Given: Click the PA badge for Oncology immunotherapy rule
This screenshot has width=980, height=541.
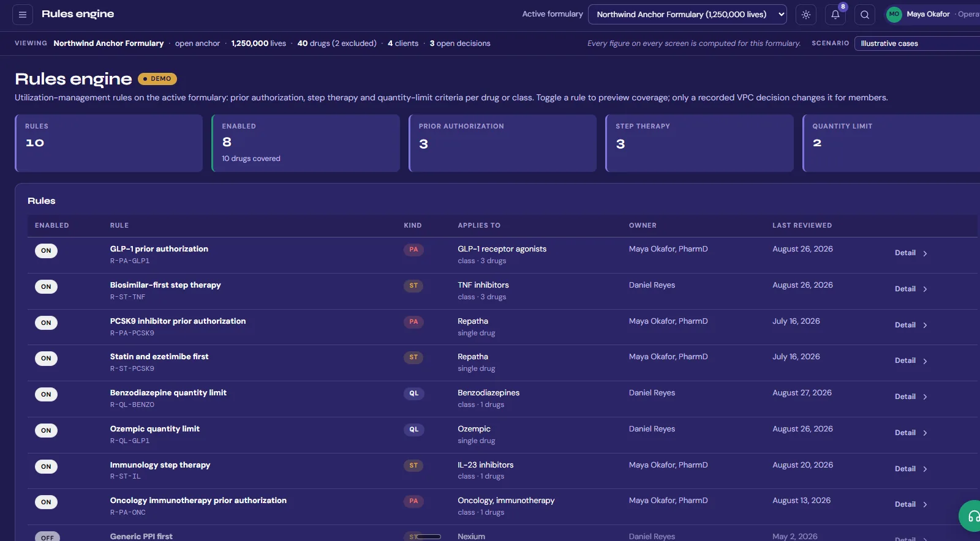Looking at the screenshot, I should [x=413, y=501].
